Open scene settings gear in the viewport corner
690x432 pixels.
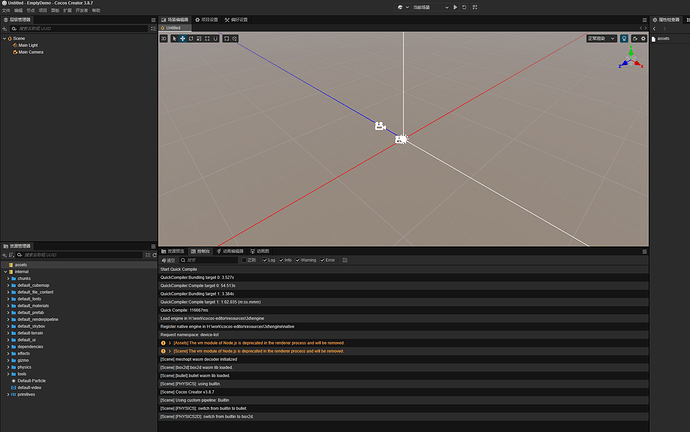tap(643, 39)
